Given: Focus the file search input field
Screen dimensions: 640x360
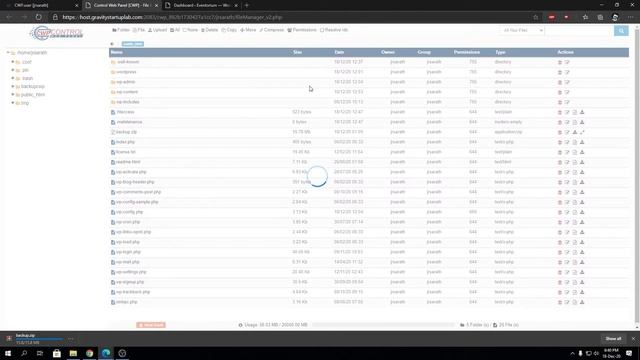Looking at the screenshot, I should 580,31.
